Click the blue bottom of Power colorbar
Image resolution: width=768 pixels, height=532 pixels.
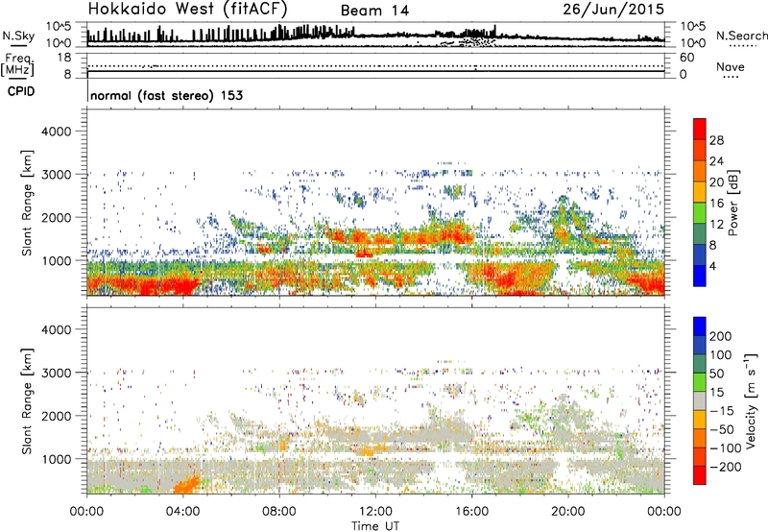click(x=700, y=276)
